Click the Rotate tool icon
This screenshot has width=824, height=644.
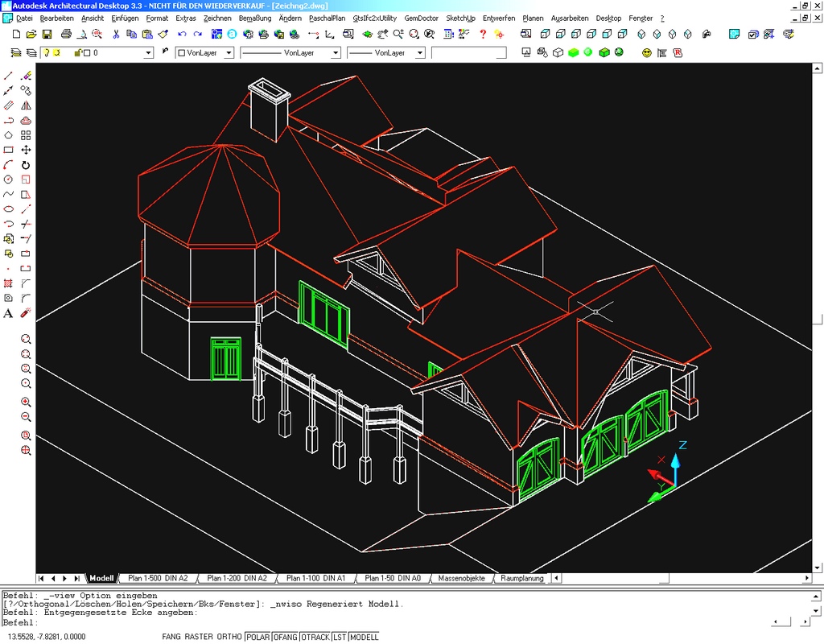click(x=26, y=164)
